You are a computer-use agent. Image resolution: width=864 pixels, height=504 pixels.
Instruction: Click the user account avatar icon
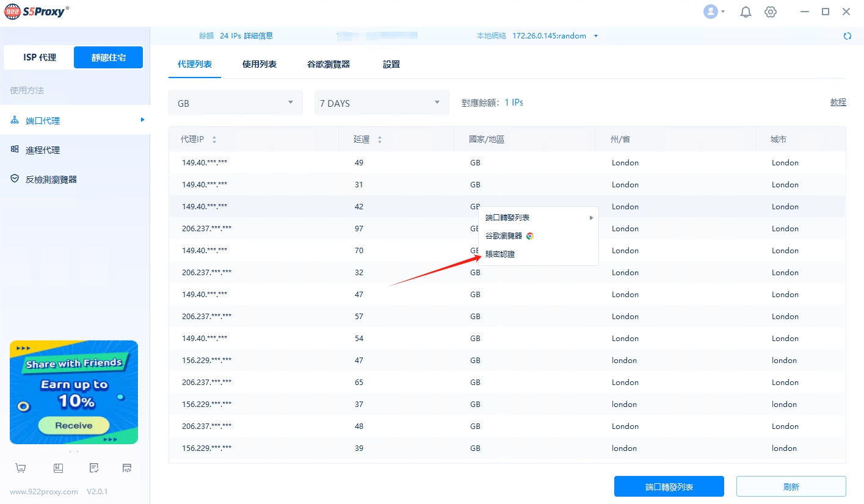(711, 12)
